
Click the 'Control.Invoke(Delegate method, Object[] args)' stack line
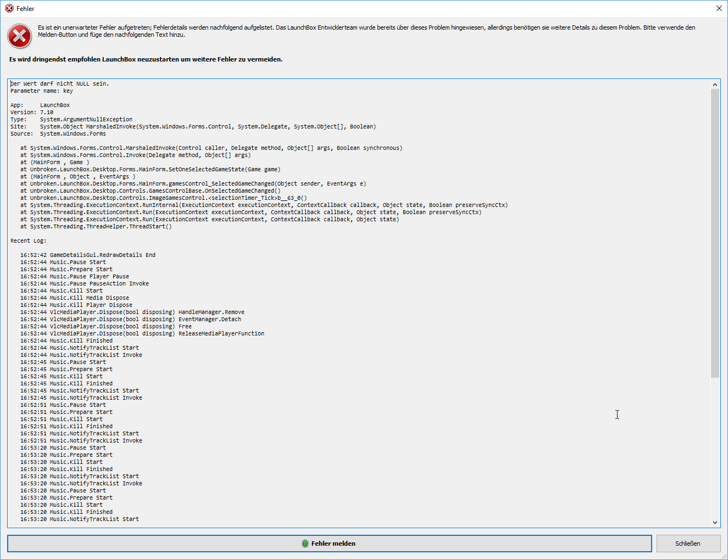point(136,155)
